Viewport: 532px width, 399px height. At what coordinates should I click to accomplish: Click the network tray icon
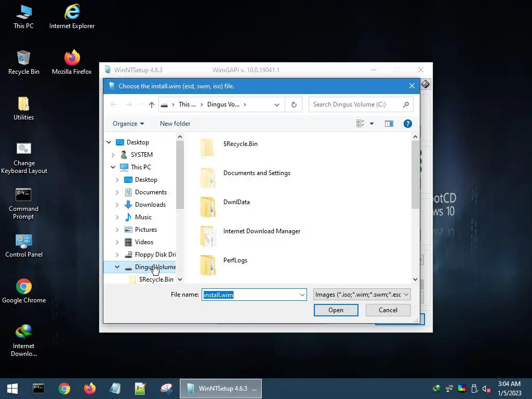[x=449, y=389]
